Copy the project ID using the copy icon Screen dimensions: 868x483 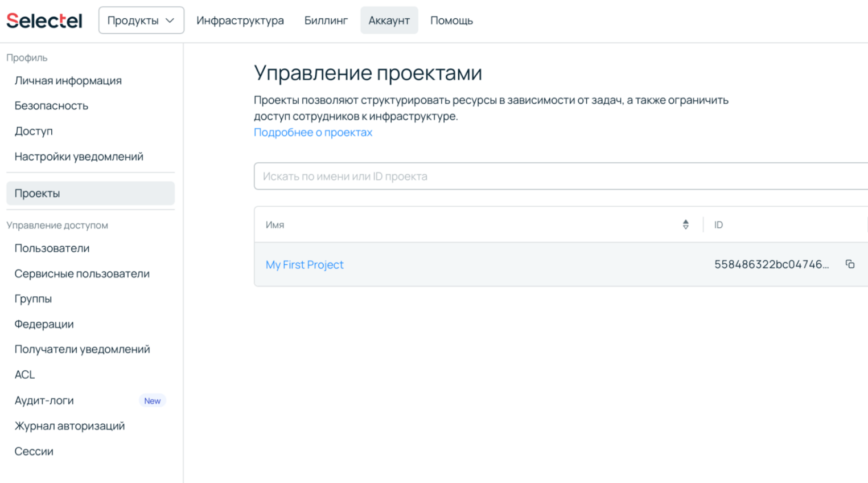click(x=849, y=264)
